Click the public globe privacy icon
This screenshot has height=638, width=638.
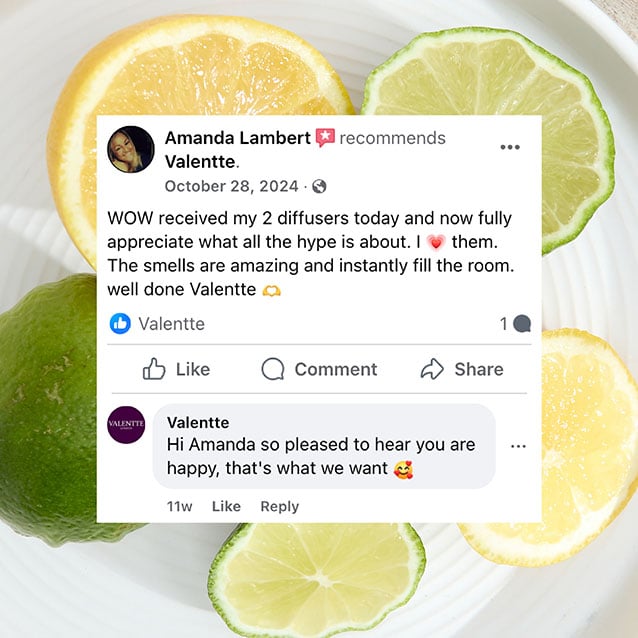[x=319, y=187]
